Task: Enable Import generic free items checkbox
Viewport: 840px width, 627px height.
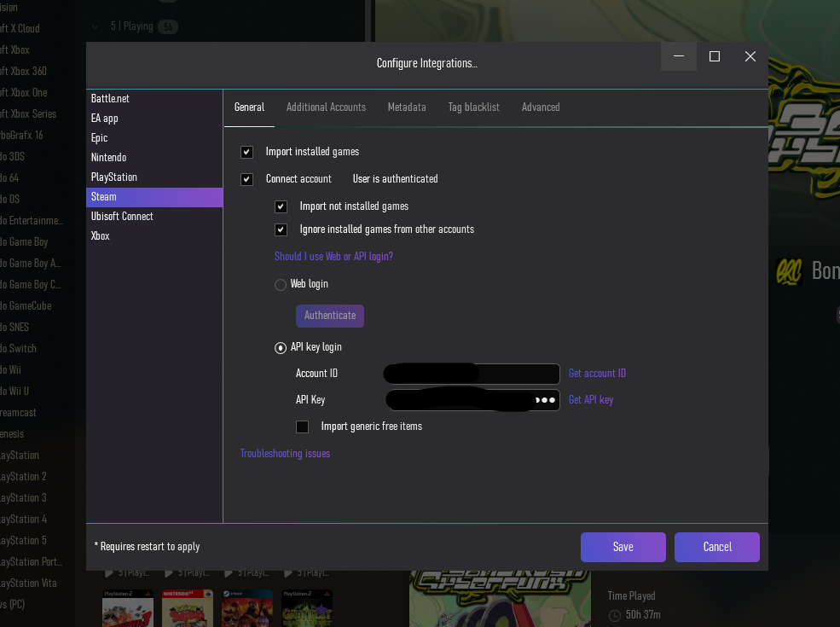Action: [x=302, y=427]
